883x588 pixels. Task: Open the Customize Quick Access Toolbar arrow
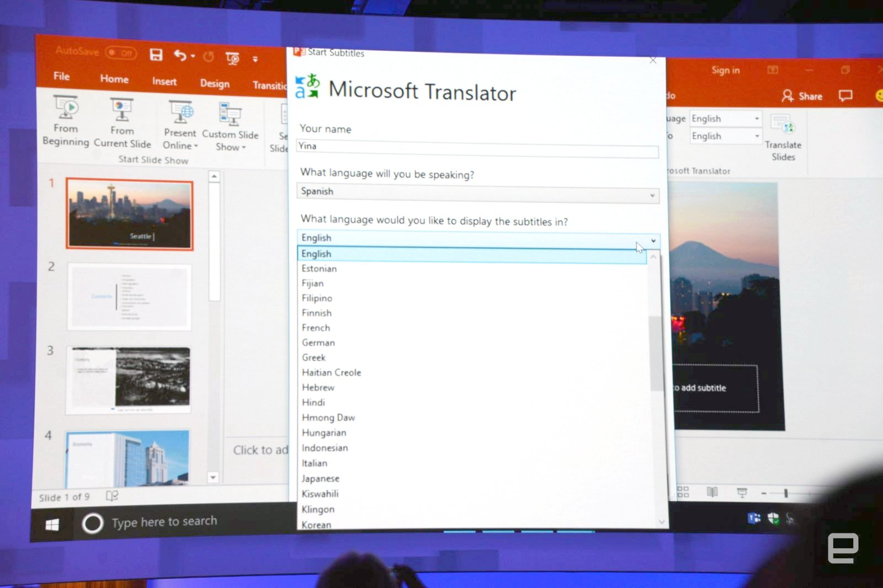pyautogui.click(x=255, y=59)
